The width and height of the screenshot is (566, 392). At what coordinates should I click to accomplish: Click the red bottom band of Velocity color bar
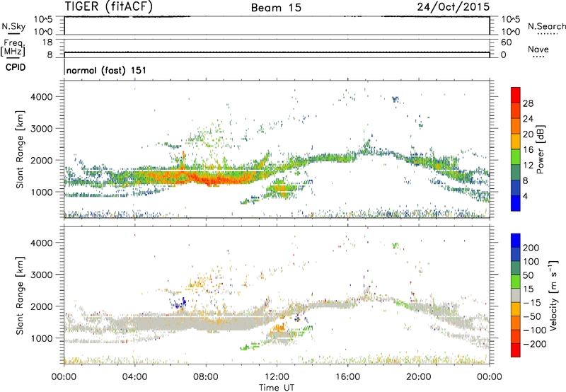click(516, 350)
